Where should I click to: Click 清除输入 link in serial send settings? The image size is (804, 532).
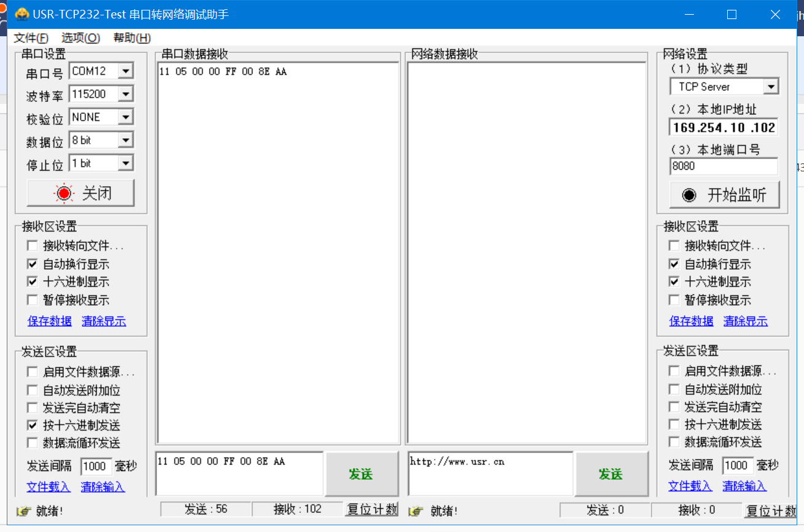click(103, 487)
